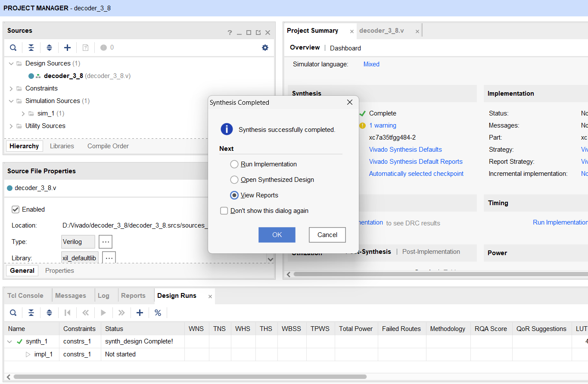The image size is (588, 384).
Task: Close the decoder_3_8.v editor tab
Action: pos(417,31)
